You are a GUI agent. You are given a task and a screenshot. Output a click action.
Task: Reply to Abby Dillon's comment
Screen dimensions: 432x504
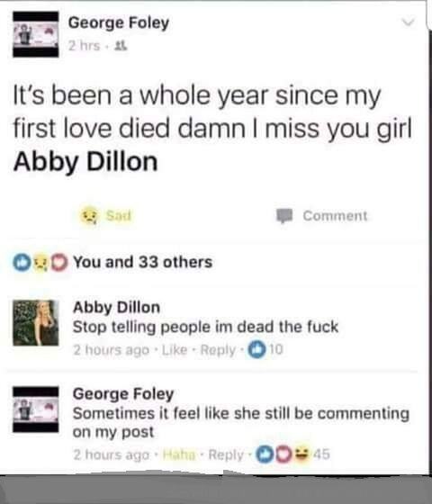(x=218, y=350)
